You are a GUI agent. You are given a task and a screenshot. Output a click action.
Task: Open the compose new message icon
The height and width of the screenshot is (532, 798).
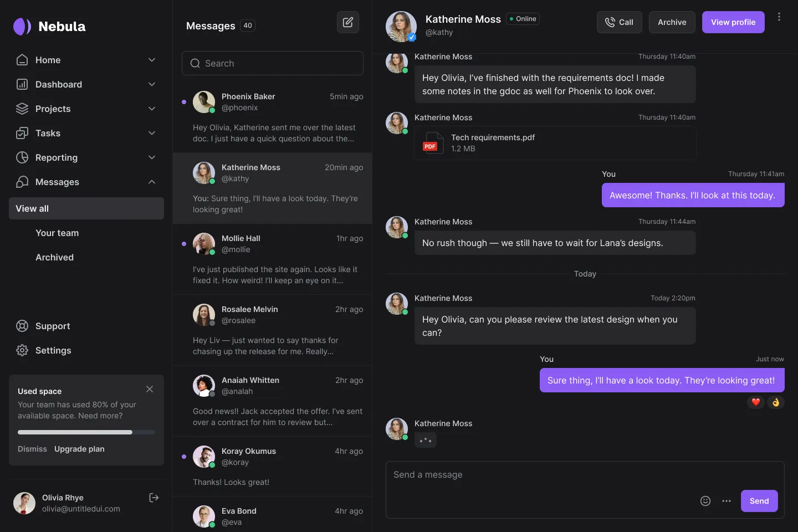(348, 22)
